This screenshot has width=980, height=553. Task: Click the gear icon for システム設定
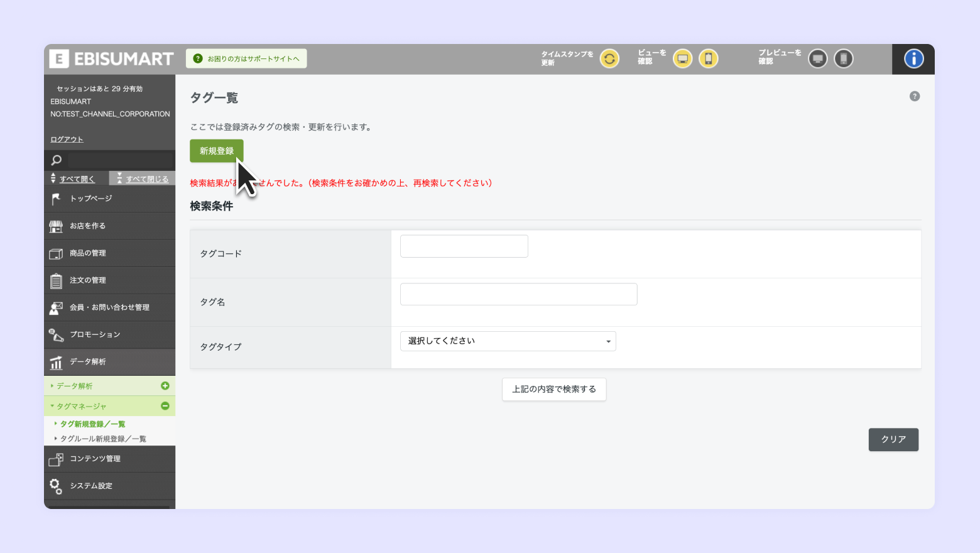click(56, 486)
